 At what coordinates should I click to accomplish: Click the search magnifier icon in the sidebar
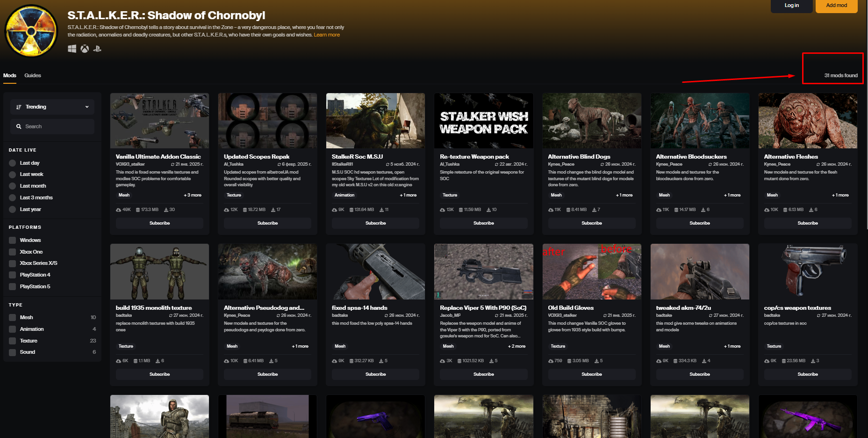coord(19,126)
